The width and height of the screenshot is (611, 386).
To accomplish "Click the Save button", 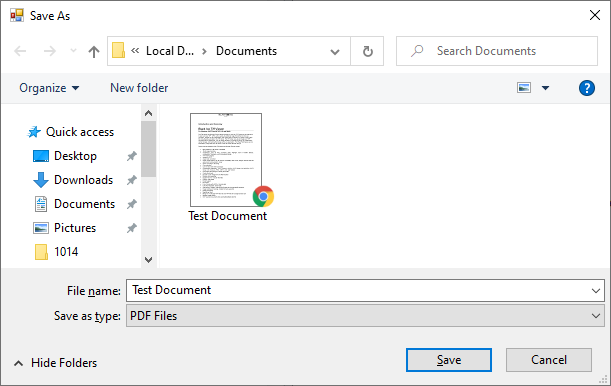I will click(449, 360).
